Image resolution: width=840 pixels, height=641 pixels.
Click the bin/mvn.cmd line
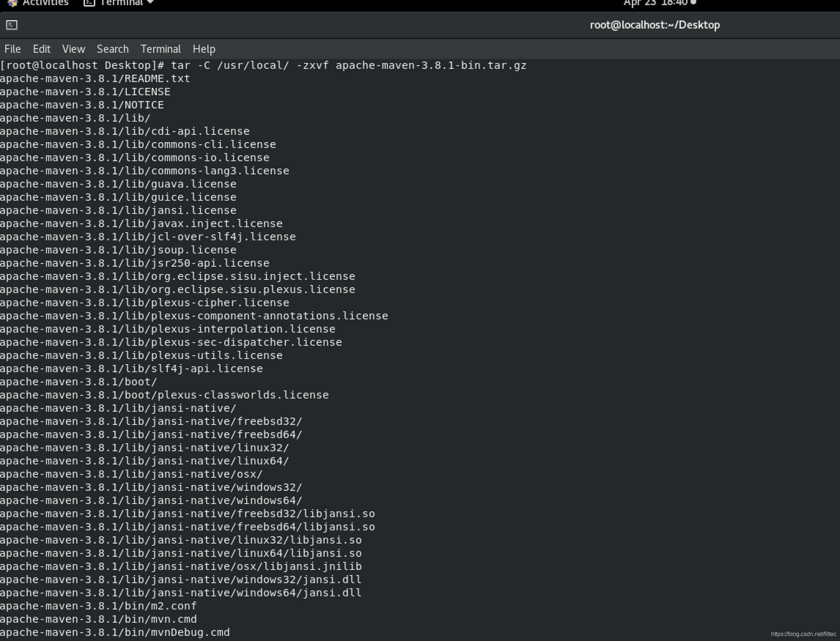point(99,619)
